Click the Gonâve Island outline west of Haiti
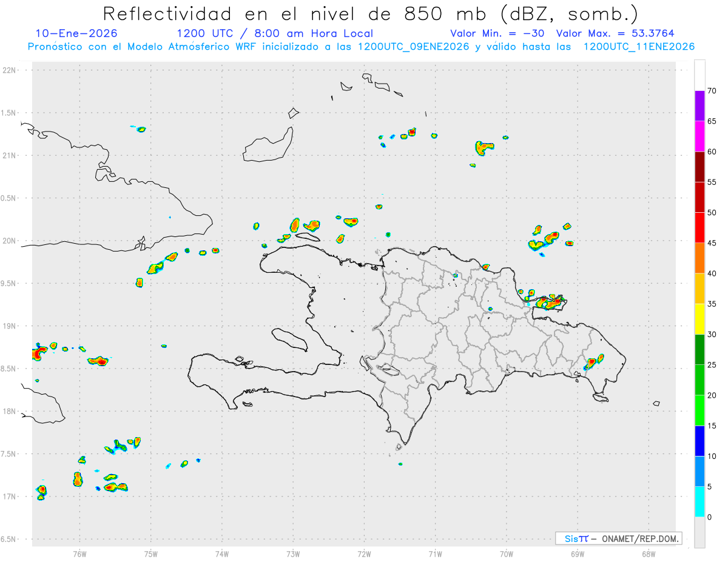 point(289,339)
